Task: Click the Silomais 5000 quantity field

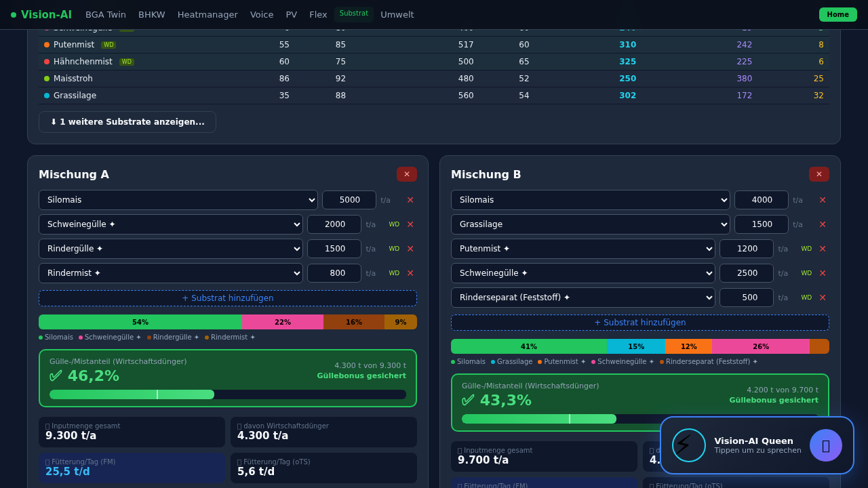Action: click(x=349, y=200)
